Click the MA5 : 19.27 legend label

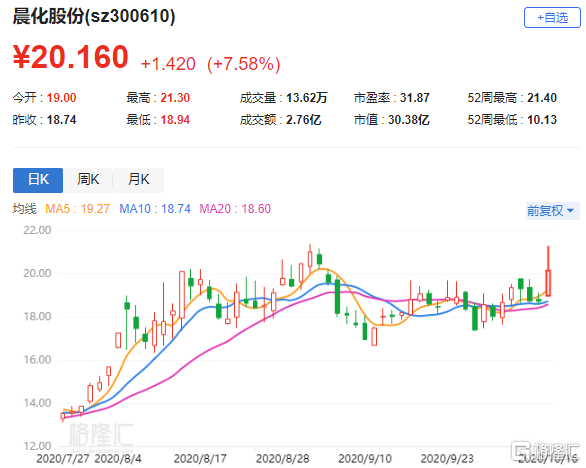tap(77, 209)
